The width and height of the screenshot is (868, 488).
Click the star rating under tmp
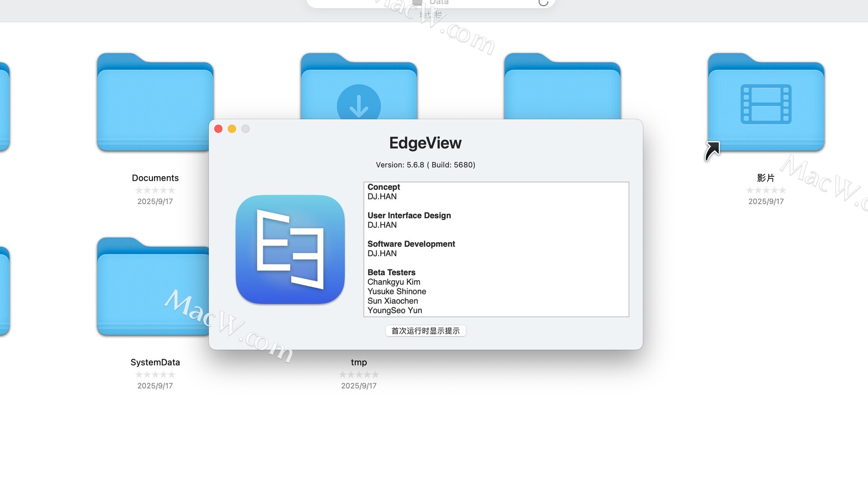(359, 375)
